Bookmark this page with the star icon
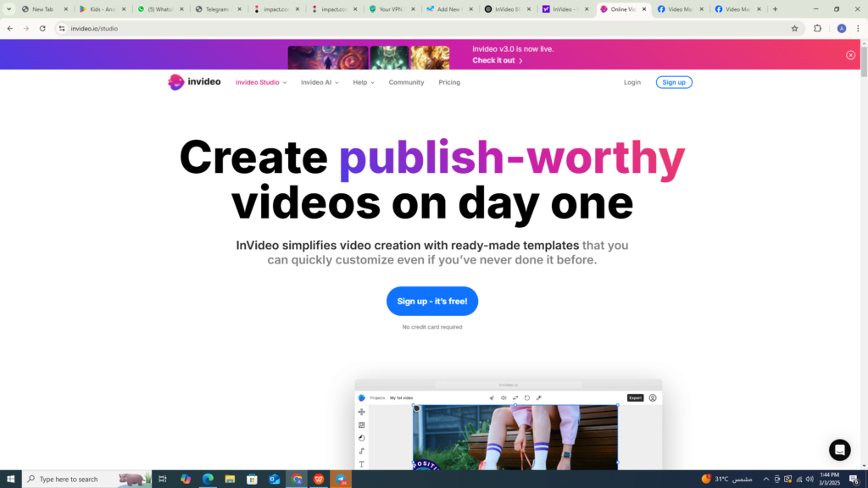 794,28
